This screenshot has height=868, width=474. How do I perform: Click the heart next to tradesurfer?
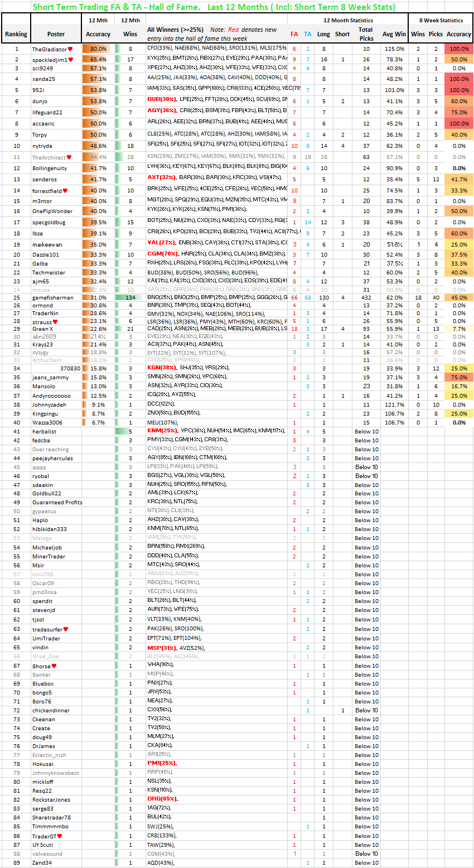point(65,629)
